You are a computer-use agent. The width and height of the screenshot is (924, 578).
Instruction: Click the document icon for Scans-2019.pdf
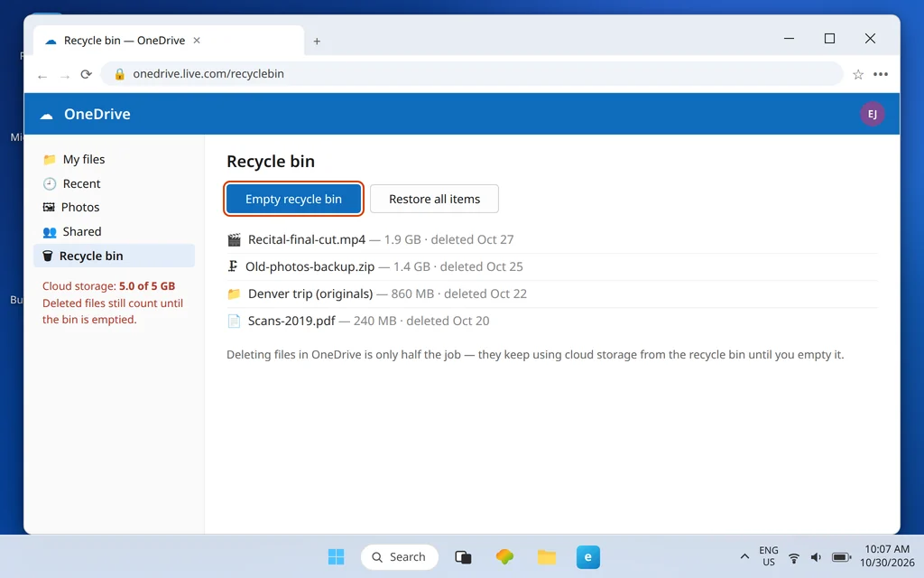click(234, 321)
